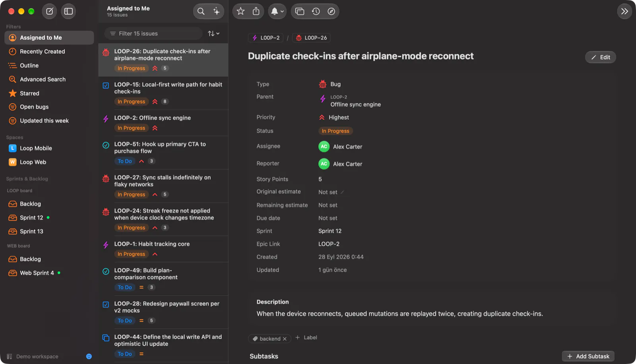This screenshot has height=364, width=636.
Task: Change the Highest priority value
Action: [x=334, y=118]
